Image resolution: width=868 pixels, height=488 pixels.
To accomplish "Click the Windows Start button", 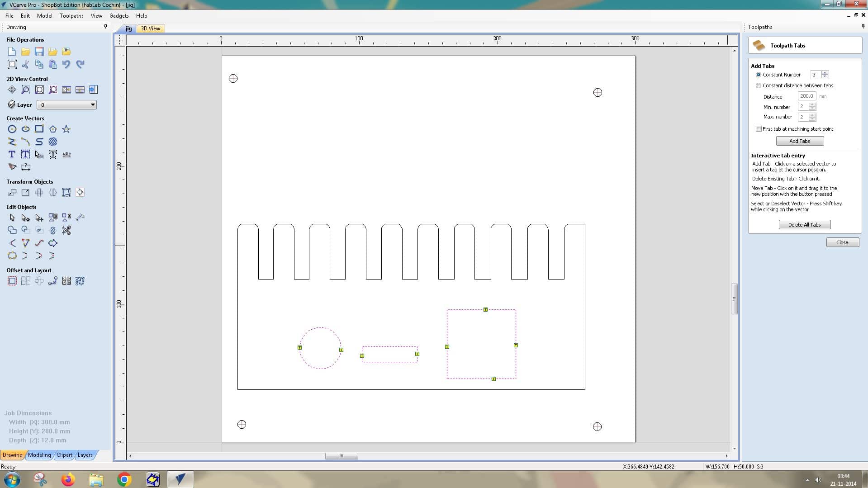I will 12,479.
